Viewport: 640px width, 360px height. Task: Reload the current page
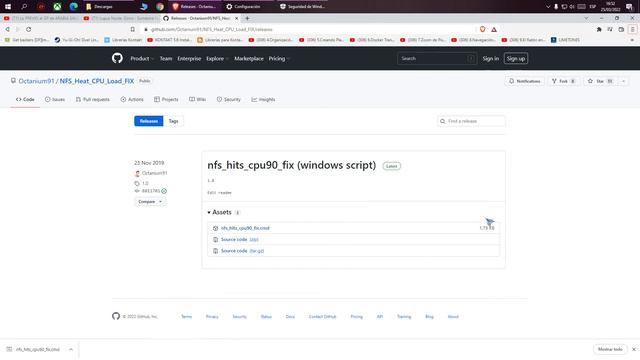29,29
